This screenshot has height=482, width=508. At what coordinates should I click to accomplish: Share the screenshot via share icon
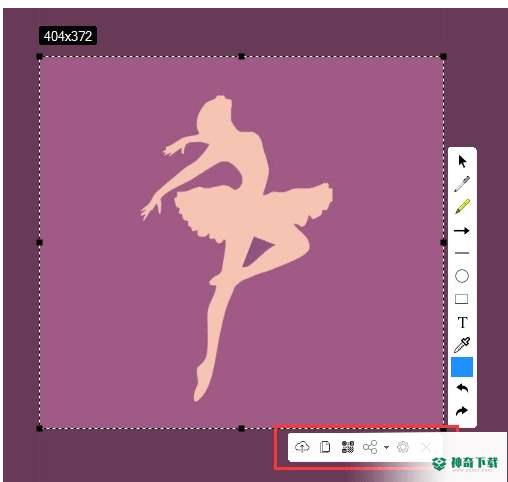[x=370, y=447]
